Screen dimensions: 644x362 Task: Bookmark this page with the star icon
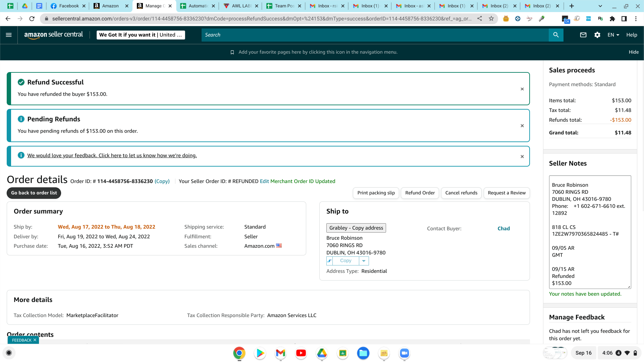click(491, 19)
